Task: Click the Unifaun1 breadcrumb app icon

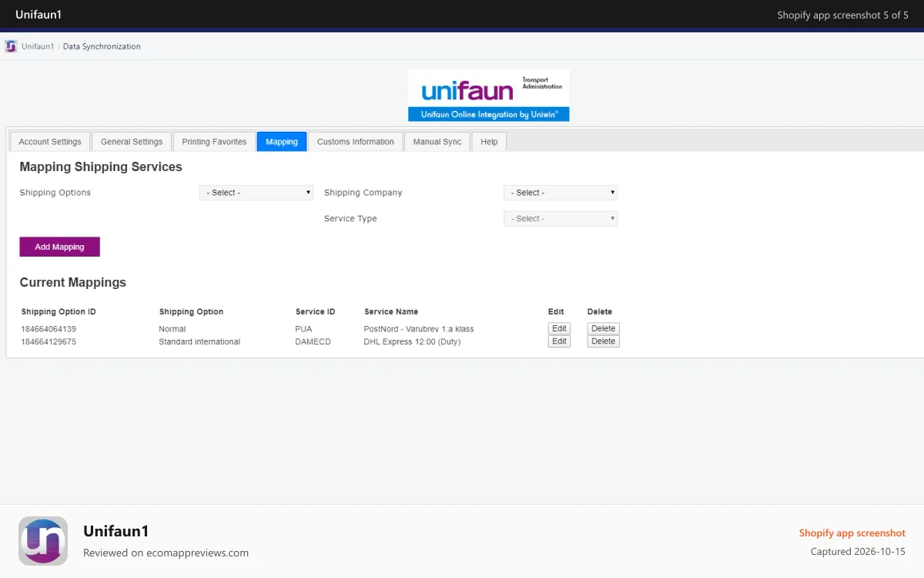Action: [11, 46]
